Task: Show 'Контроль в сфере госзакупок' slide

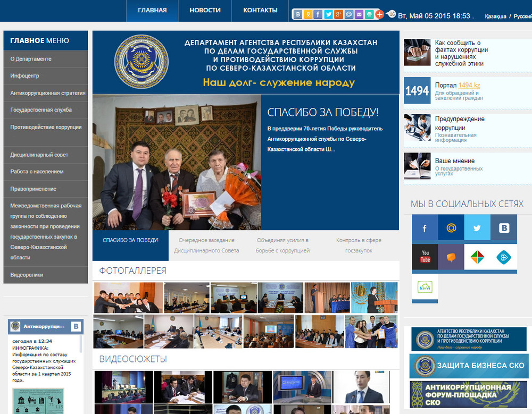Action: click(359, 246)
